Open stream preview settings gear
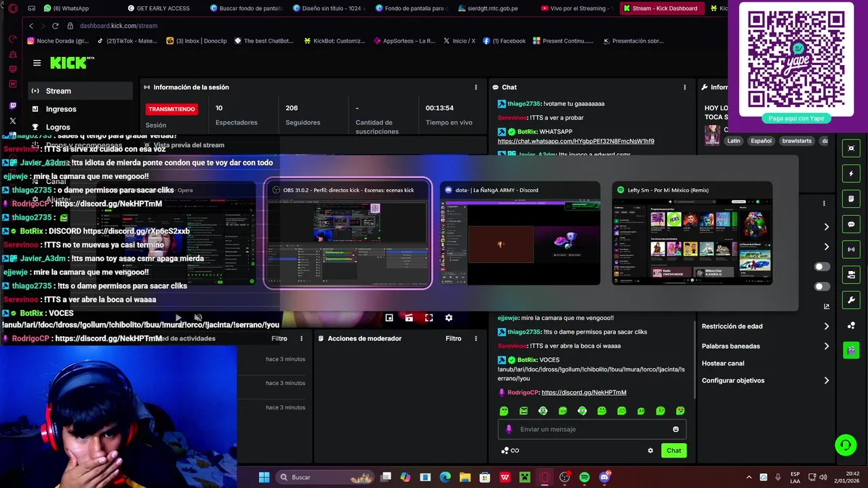Image resolution: width=868 pixels, height=488 pixels. tap(448, 317)
